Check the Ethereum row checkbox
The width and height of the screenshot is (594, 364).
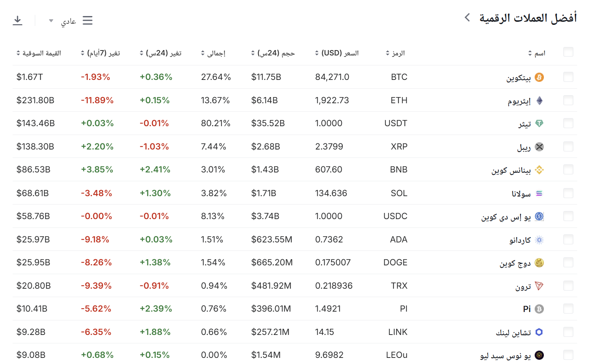568,101
